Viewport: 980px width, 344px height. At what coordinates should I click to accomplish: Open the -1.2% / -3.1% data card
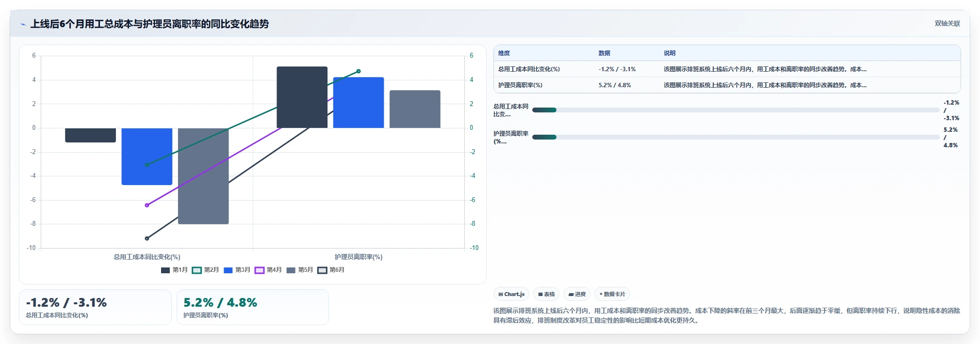pos(95,307)
